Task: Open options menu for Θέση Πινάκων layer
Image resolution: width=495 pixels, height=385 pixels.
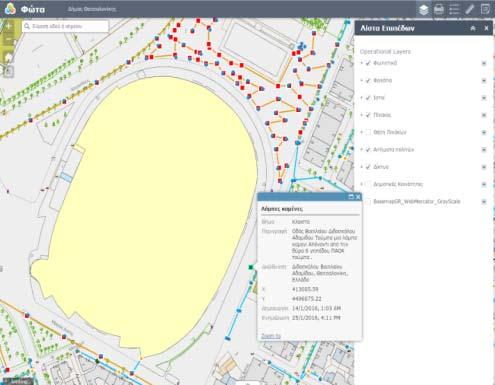Action: pyautogui.click(x=484, y=133)
